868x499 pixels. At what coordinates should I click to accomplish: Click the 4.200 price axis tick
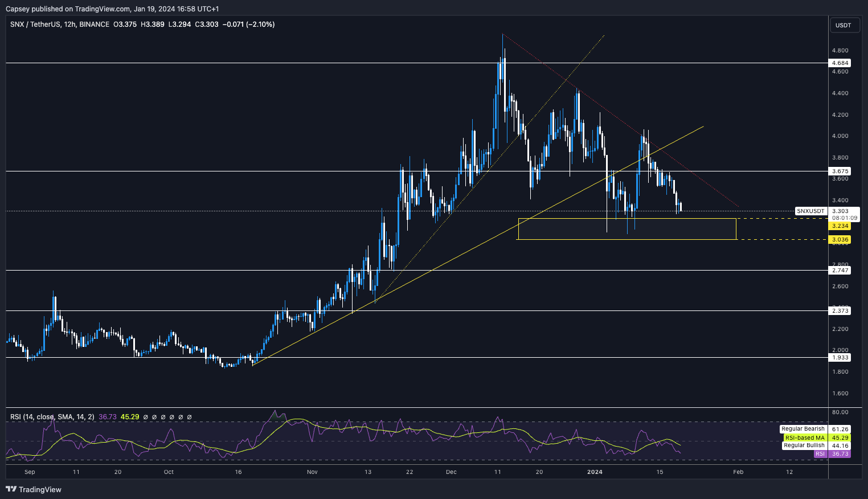pyautogui.click(x=841, y=115)
